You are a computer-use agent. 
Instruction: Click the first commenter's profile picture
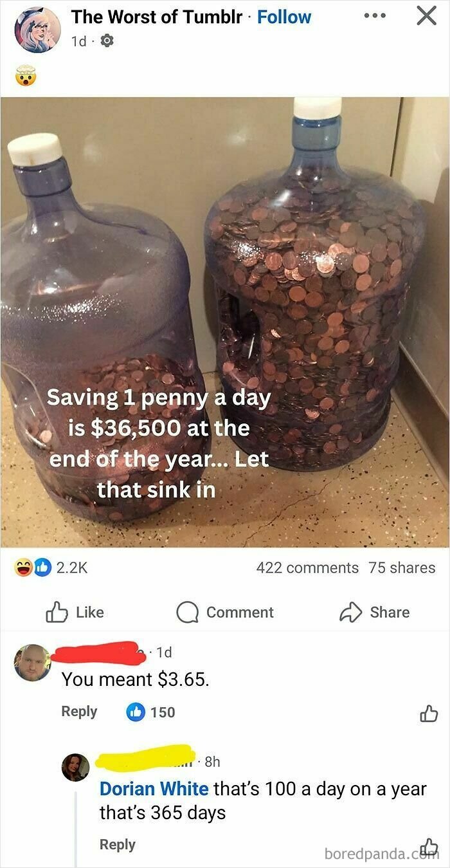tap(32, 662)
